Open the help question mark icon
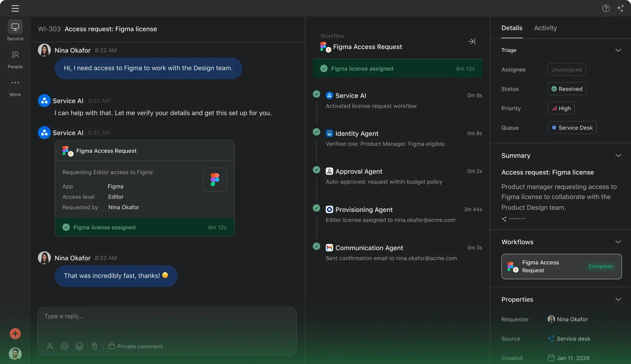 point(606,8)
